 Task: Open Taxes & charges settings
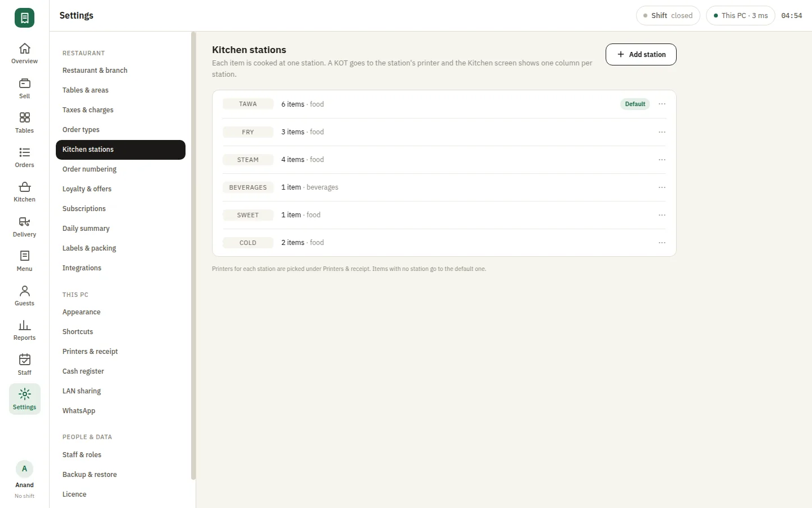tap(121, 110)
